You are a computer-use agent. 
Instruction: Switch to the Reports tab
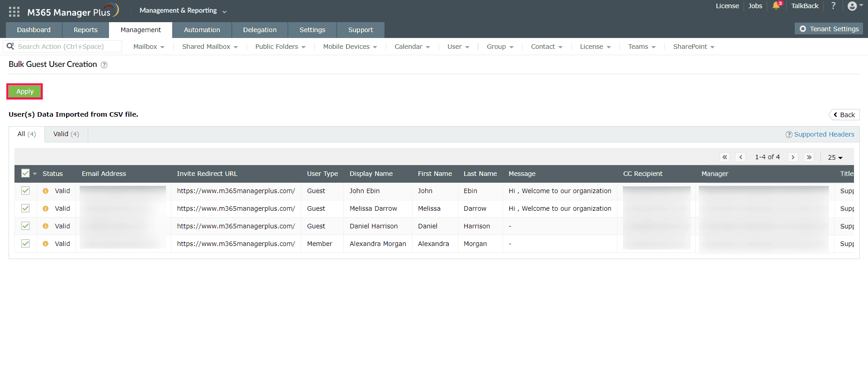pyautogui.click(x=85, y=30)
